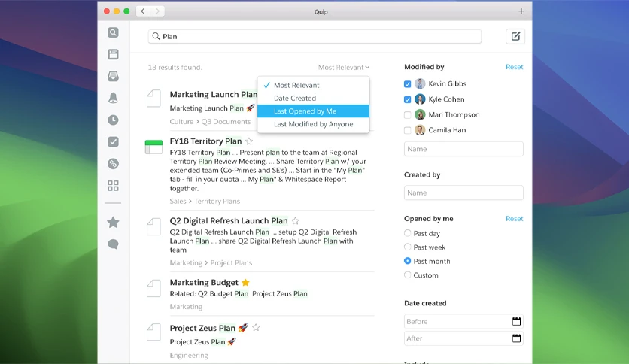The image size is (629, 364).
Task: Click the Q3 Documents folder path
Action: point(226,122)
